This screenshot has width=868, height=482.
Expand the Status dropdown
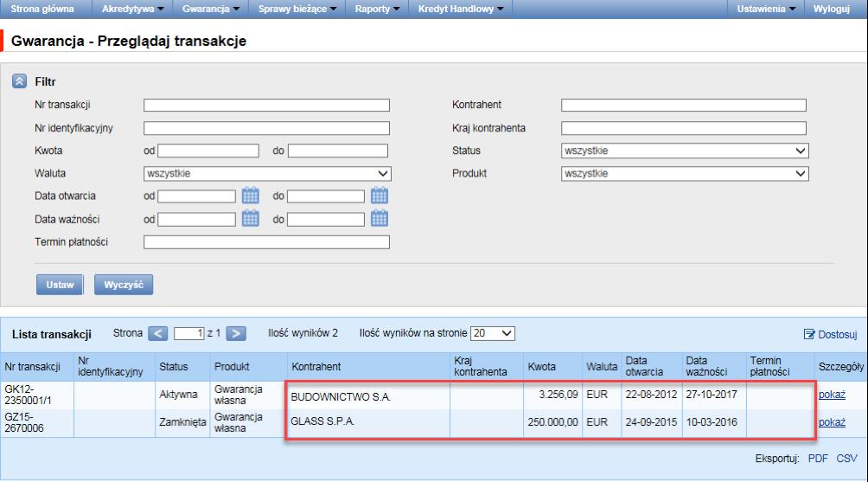tap(685, 151)
